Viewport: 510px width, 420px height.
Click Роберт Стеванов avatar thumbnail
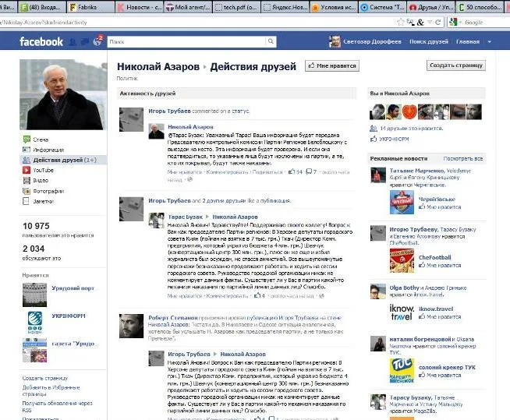pos(131,326)
